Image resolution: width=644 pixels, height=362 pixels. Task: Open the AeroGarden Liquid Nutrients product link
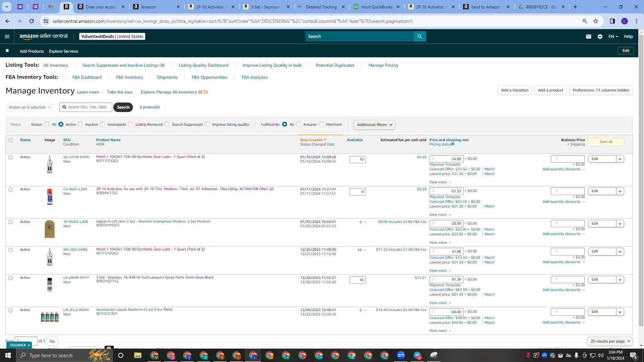(x=134, y=310)
